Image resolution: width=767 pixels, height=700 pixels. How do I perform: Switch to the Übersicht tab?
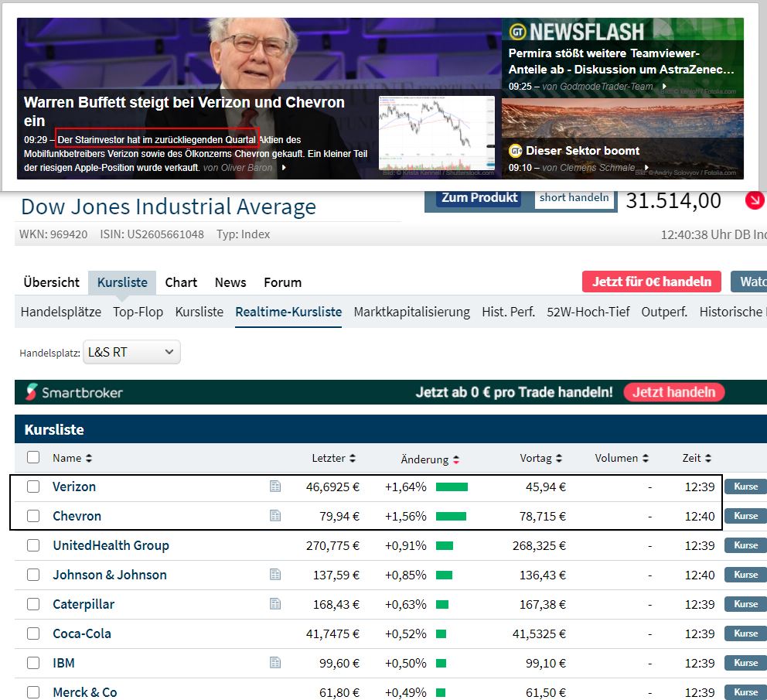coord(51,282)
